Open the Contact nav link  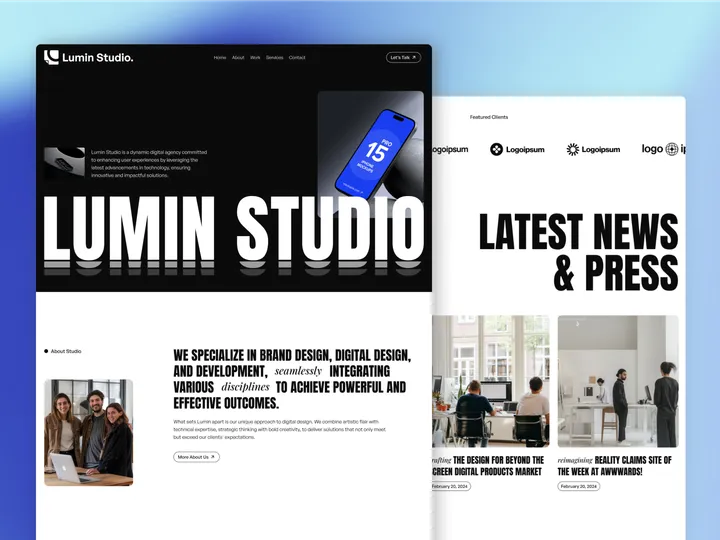(297, 57)
